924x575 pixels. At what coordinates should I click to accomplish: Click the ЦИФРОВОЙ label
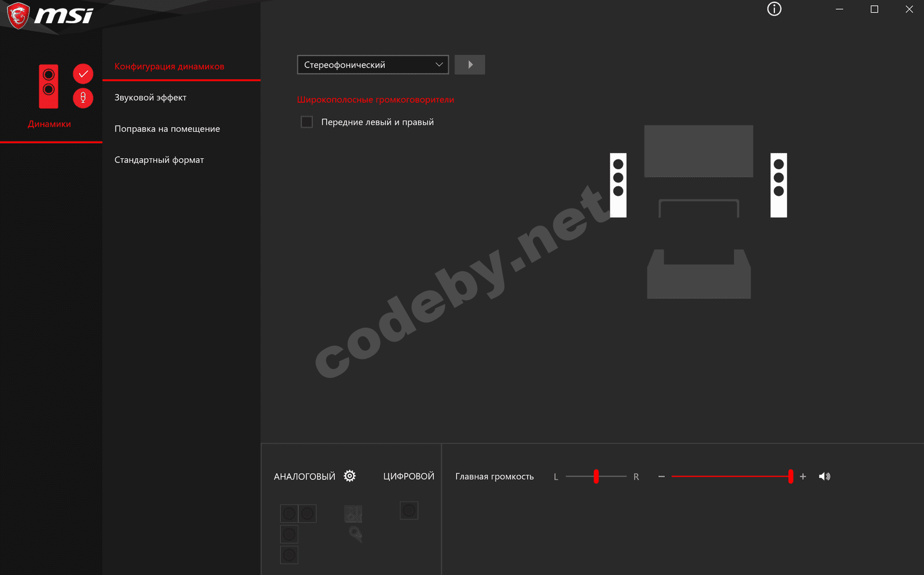point(409,476)
